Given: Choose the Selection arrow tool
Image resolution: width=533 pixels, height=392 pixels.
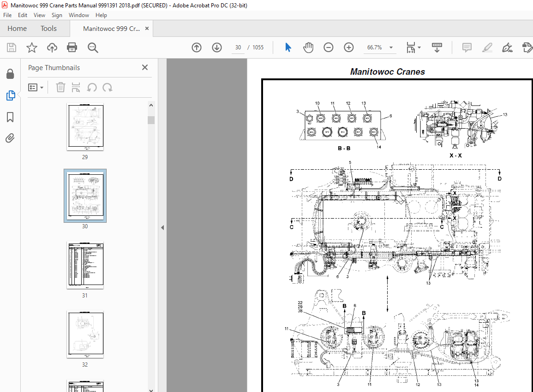Looking at the screenshot, I should click(288, 48).
